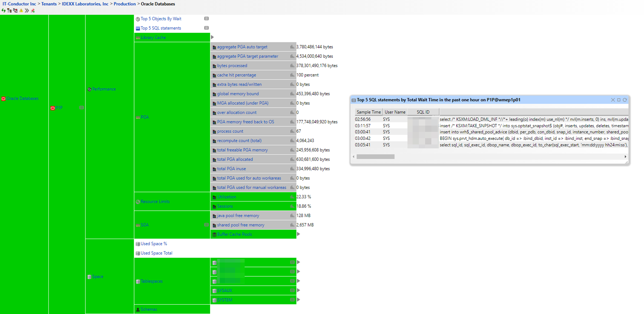
Task: Expand the SYSAUX tablespace row
Action: 298,290
